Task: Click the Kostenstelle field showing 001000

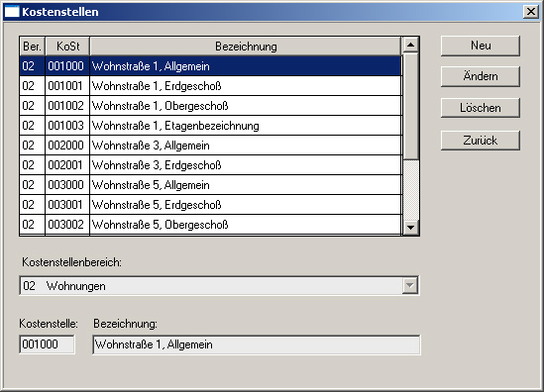Action: pyautogui.click(x=47, y=344)
